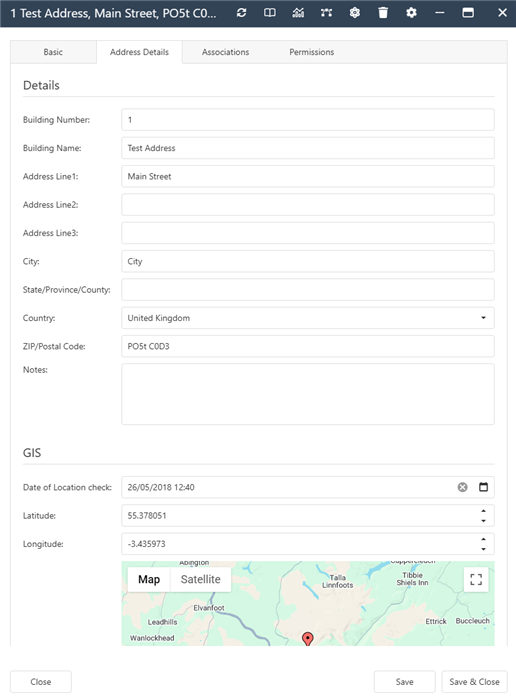Image resolution: width=516 pixels, height=700 pixels.
Task: Select the Address Details tab
Action: 139,52
